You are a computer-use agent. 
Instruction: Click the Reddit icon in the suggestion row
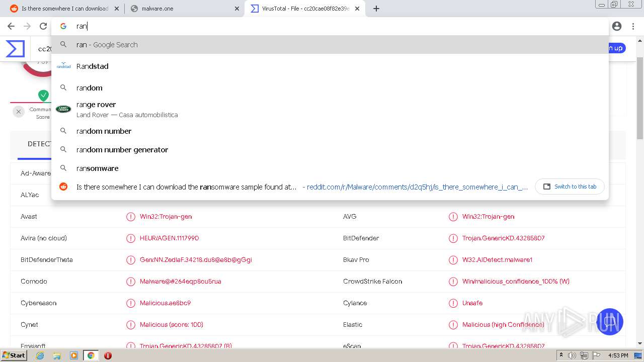coord(63,187)
